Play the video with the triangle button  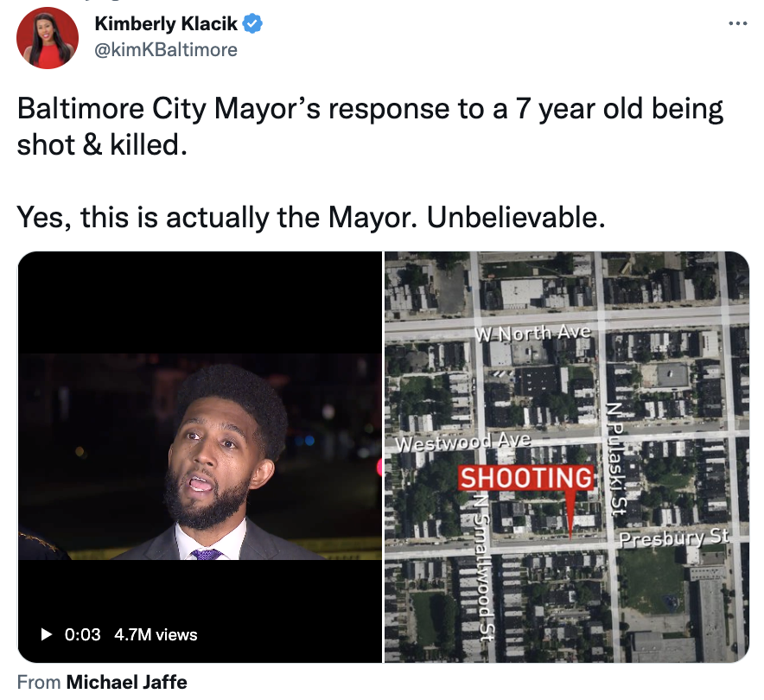47,634
